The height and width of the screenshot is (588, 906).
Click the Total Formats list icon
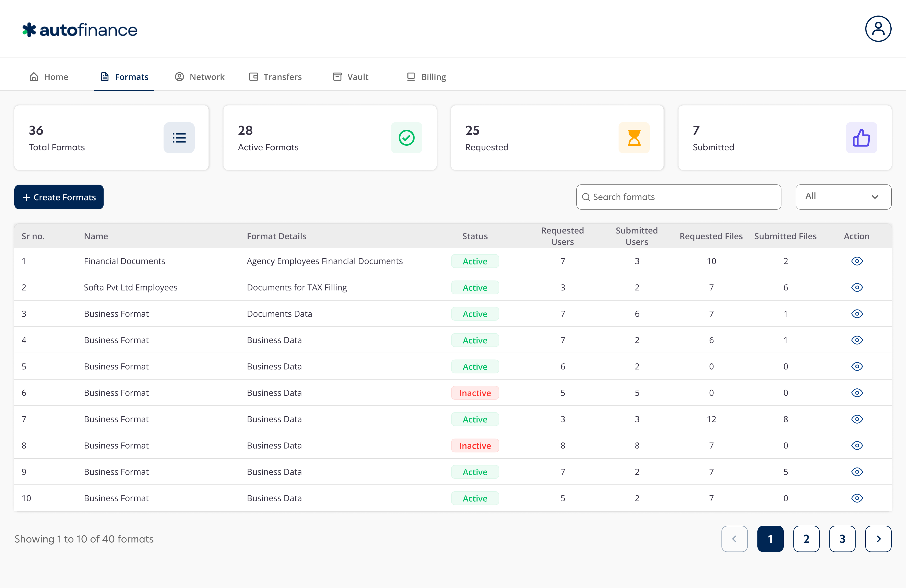[179, 138]
